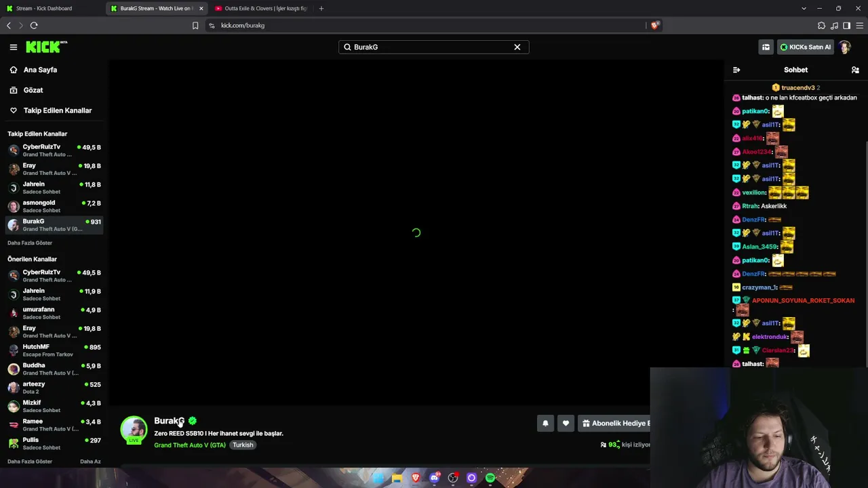
Task: Open Spotify from taskbar
Action: point(490,478)
